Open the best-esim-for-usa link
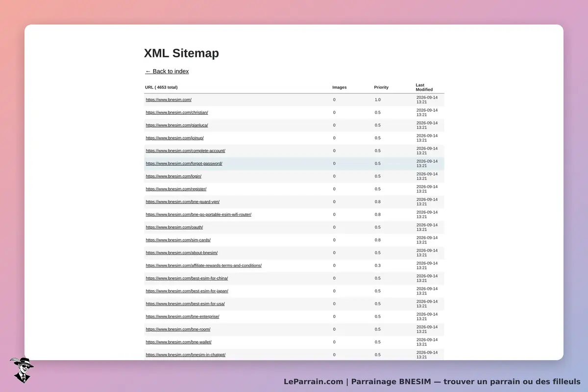Viewport: 588px width, 392px height. pyautogui.click(x=185, y=304)
